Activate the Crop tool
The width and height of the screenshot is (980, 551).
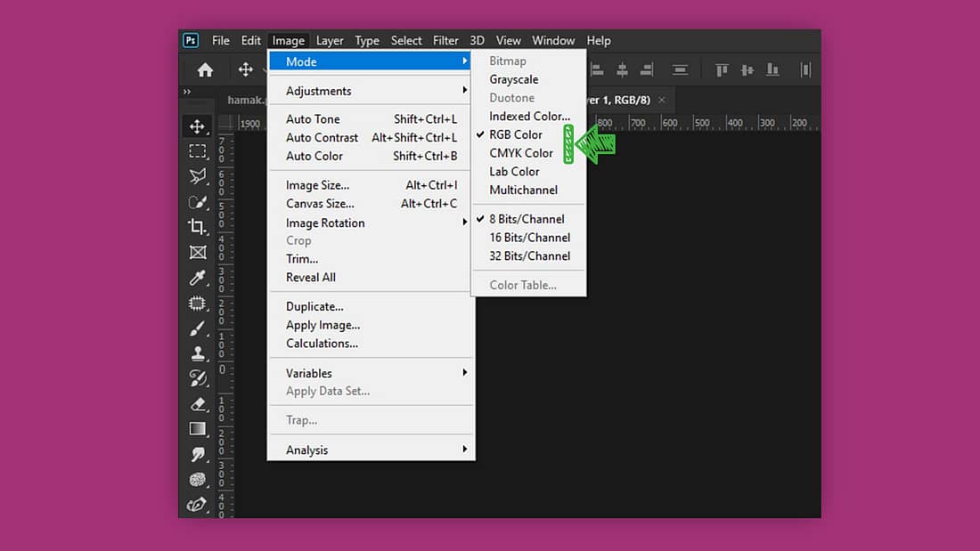pyautogui.click(x=198, y=227)
